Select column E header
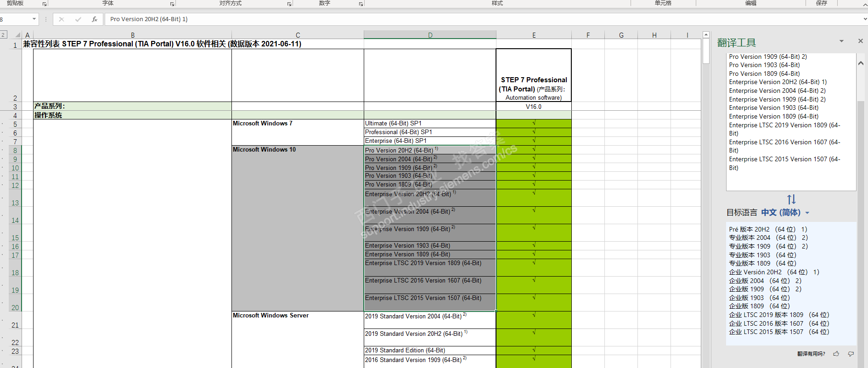The image size is (868, 368). click(534, 35)
